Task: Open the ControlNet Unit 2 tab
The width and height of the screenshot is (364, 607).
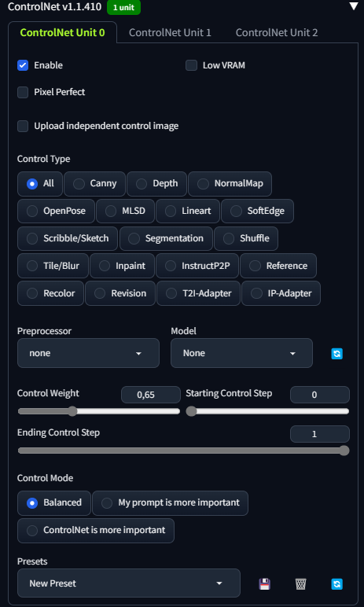Action: tap(277, 32)
